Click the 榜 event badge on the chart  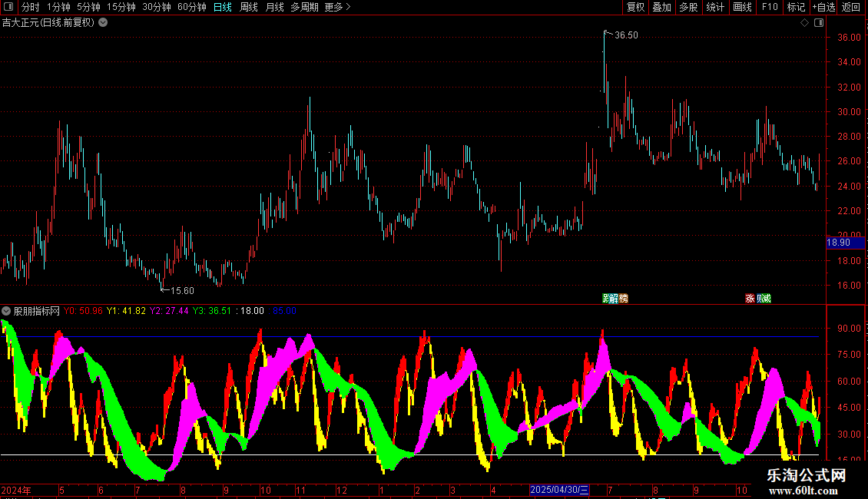point(624,299)
